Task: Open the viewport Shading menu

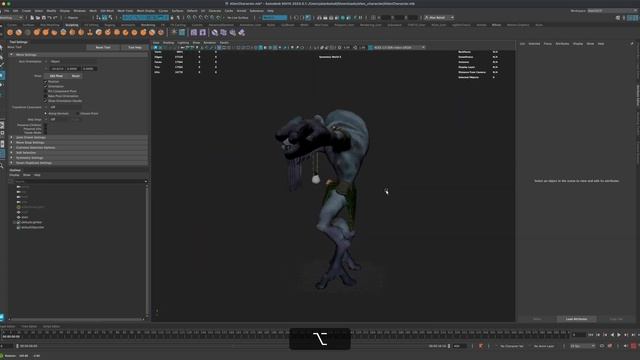Action: point(169,42)
